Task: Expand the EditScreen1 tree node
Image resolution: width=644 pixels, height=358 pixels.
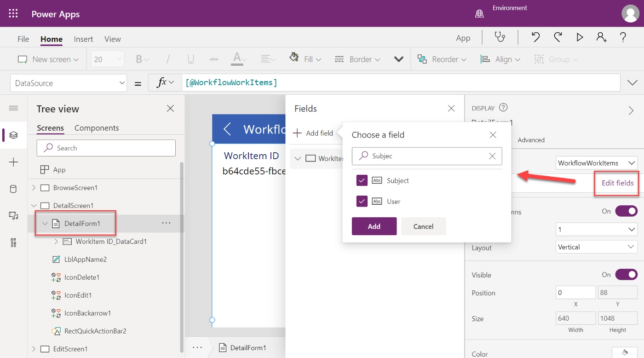Action: (34, 349)
